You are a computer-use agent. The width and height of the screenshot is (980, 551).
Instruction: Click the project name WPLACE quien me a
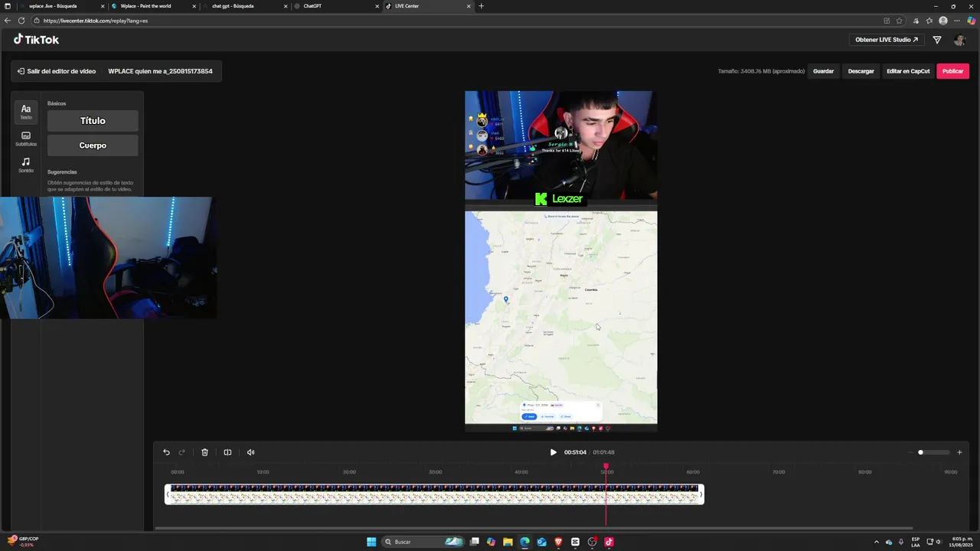click(160, 71)
